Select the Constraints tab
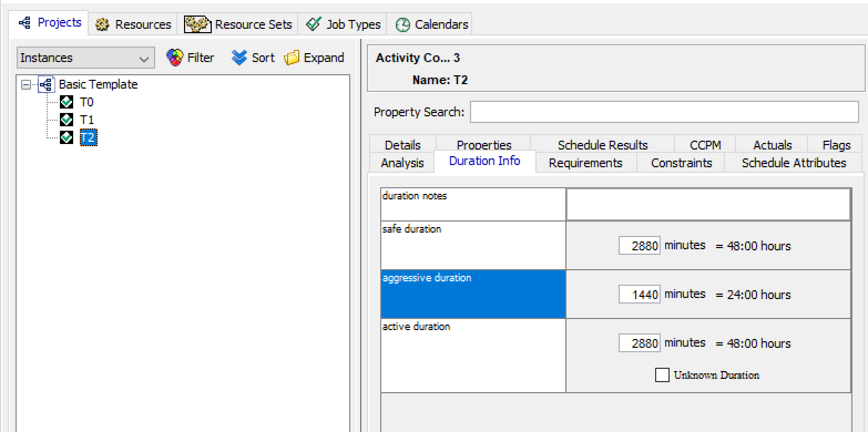This screenshot has width=868, height=432. pos(681,163)
